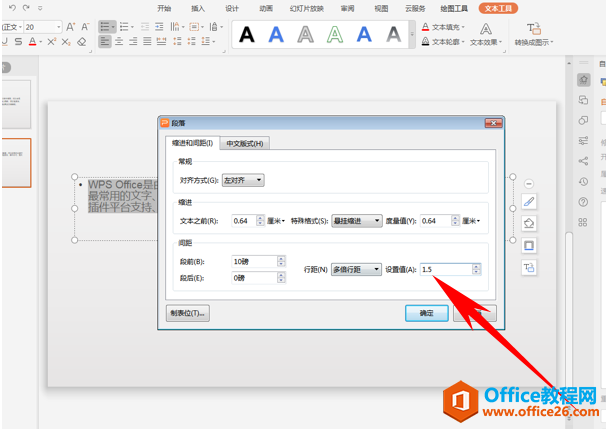Open the 动画 ribbon tab
The width and height of the screenshot is (606, 429).
[266, 9]
